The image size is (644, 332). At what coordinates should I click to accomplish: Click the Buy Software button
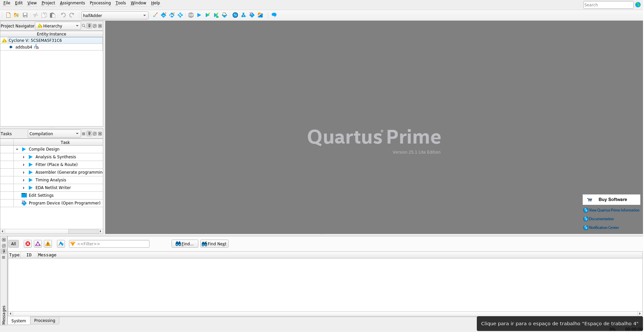pyautogui.click(x=611, y=199)
